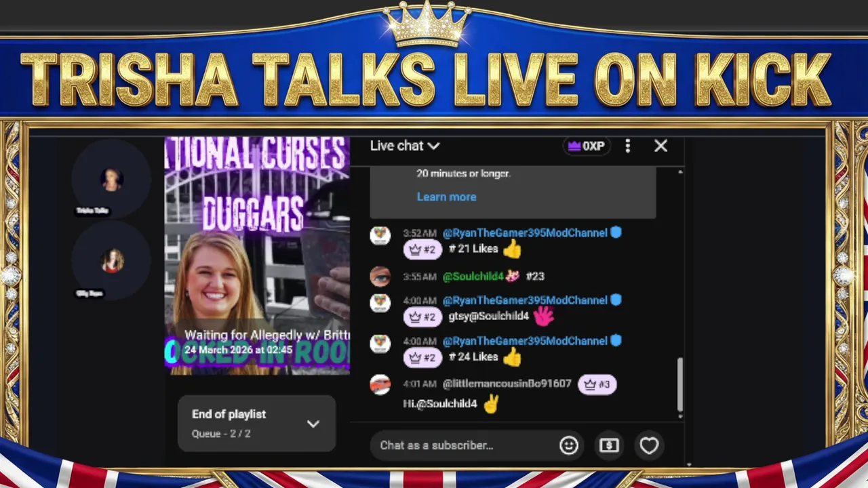This screenshot has height=488, width=868.
Task: Send a heart reaction
Action: pyautogui.click(x=649, y=445)
